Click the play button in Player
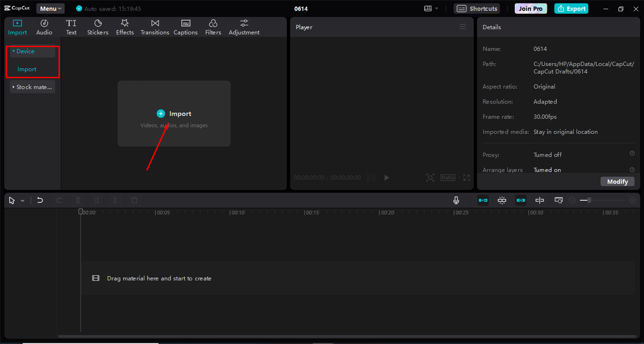This screenshot has width=644, height=344. [x=386, y=178]
